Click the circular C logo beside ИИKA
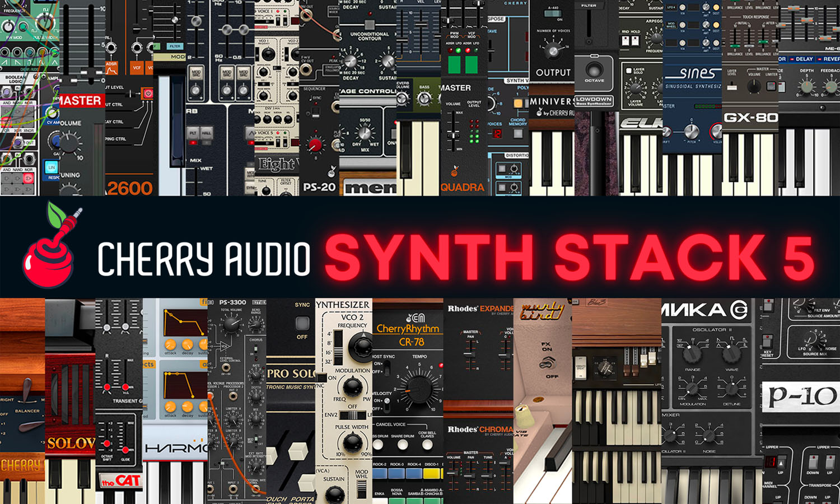This screenshot has height=504, width=840. click(739, 309)
